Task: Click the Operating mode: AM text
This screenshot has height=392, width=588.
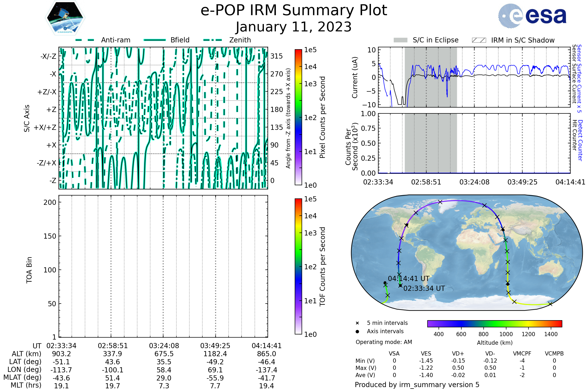Action: click(384, 342)
